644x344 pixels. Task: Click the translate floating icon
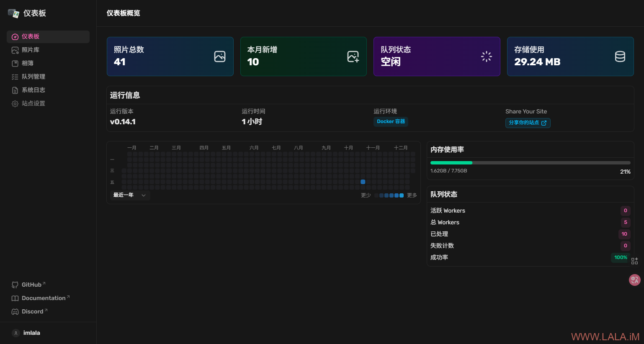(x=634, y=280)
